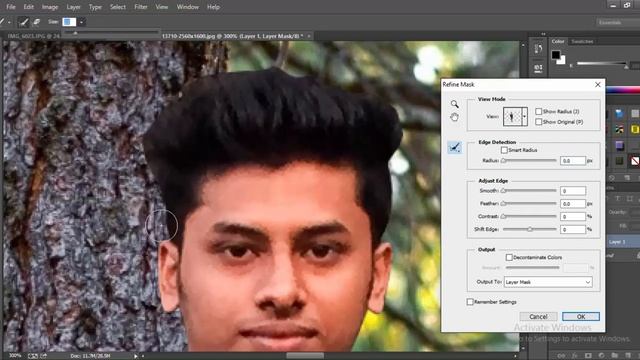Click the foreground black color swatch
This screenshot has width=640, height=360.
[x=556, y=54]
